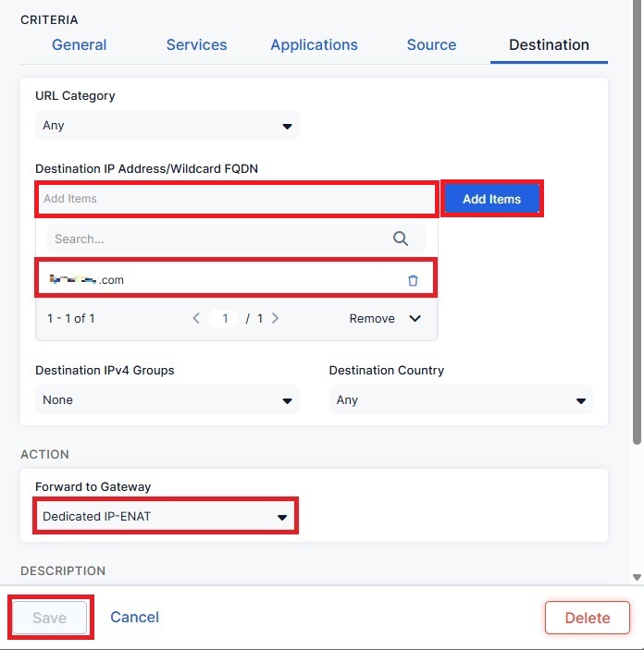Open the URL Category dropdown
The width and height of the screenshot is (644, 650).
(x=167, y=126)
